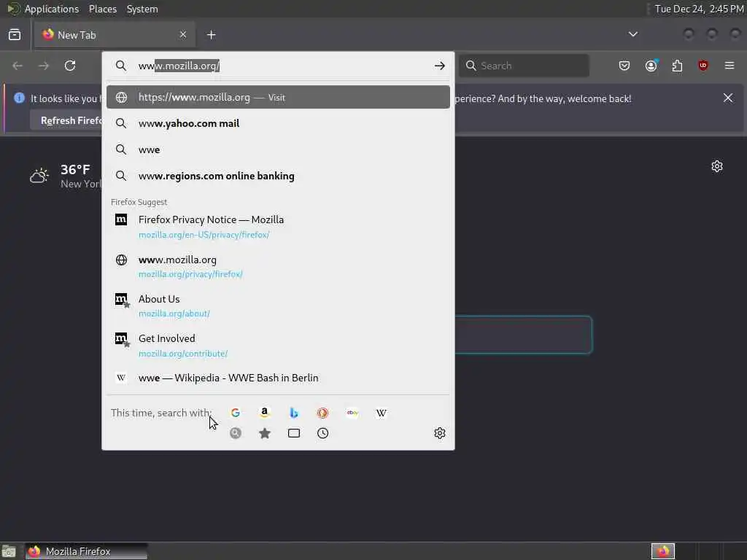The image size is (747, 560).
Task: Close the New Tab tab
Action: point(183,35)
